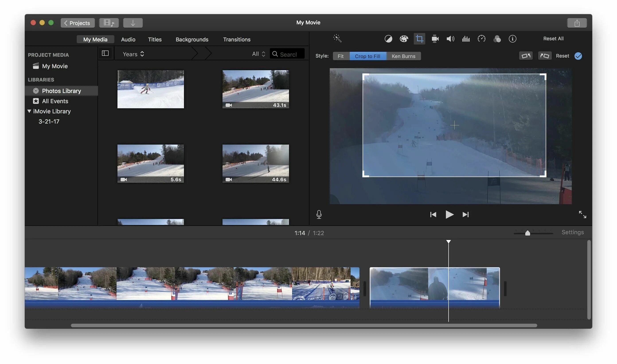
Task: Click the Stabilization camera icon
Action: [435, 39]
